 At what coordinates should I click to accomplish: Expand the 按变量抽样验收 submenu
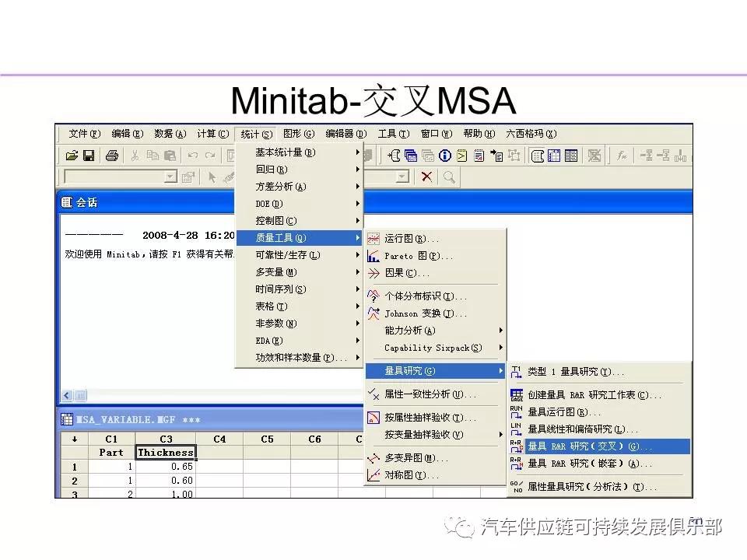pyautogui.click(x=434, y=435)
